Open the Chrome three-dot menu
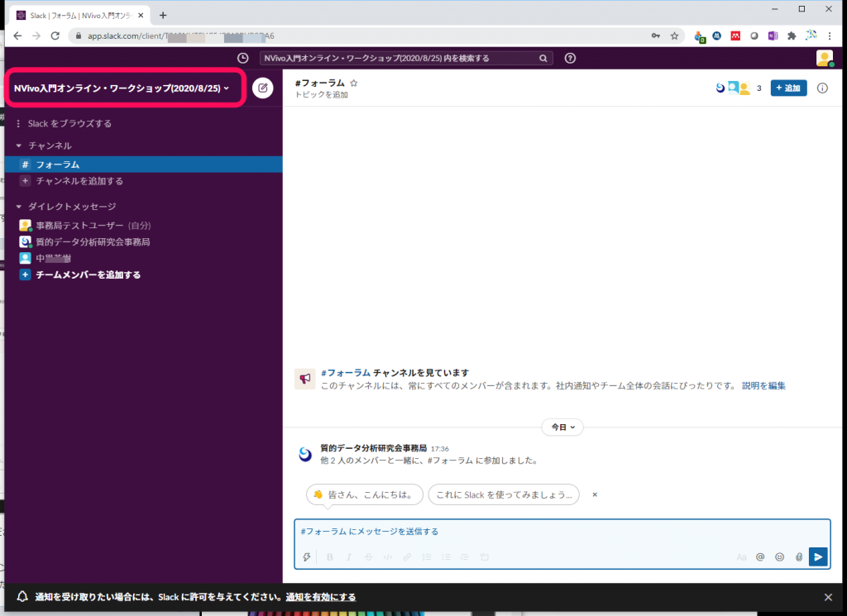This screenshot has height=616, width=847. click(x=830, y=36)
